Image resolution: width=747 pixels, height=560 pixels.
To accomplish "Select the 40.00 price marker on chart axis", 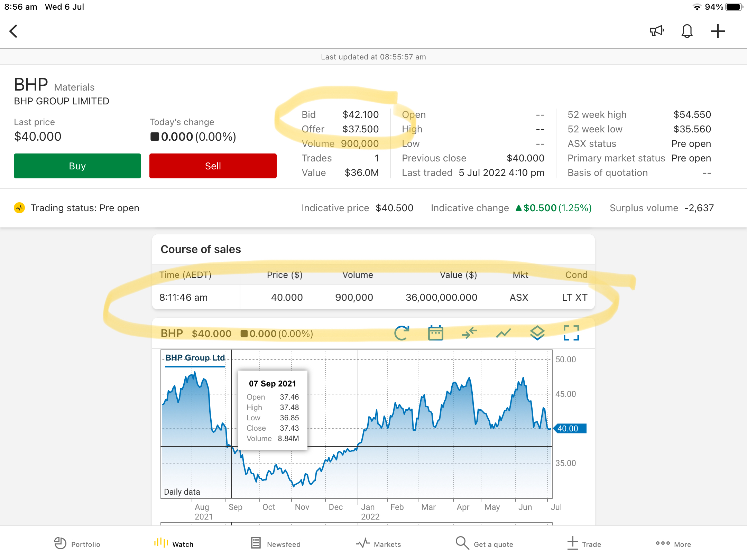I will click(x=570, y=428).
